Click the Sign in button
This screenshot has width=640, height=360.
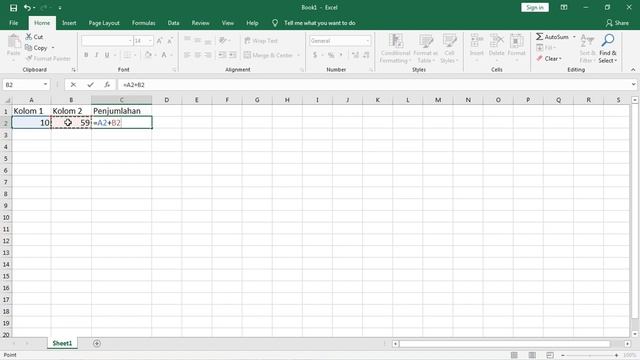click(535, 7)
